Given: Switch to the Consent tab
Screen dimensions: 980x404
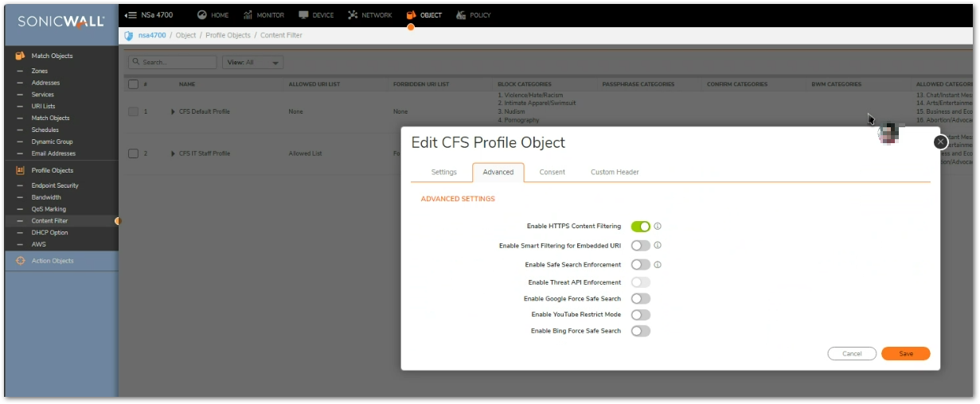Looking at the screenshot, I should pyautogui.click(x=552, y=173).
